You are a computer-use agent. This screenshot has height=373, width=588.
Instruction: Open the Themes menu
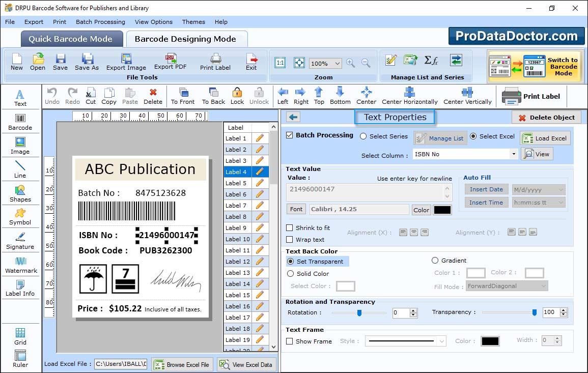click(193, 22)
